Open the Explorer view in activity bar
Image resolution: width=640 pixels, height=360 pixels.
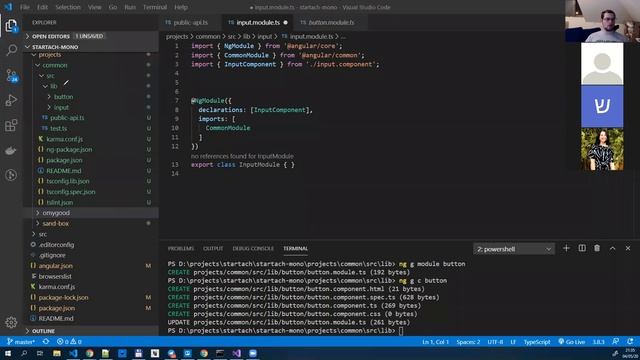pos(11,26)
